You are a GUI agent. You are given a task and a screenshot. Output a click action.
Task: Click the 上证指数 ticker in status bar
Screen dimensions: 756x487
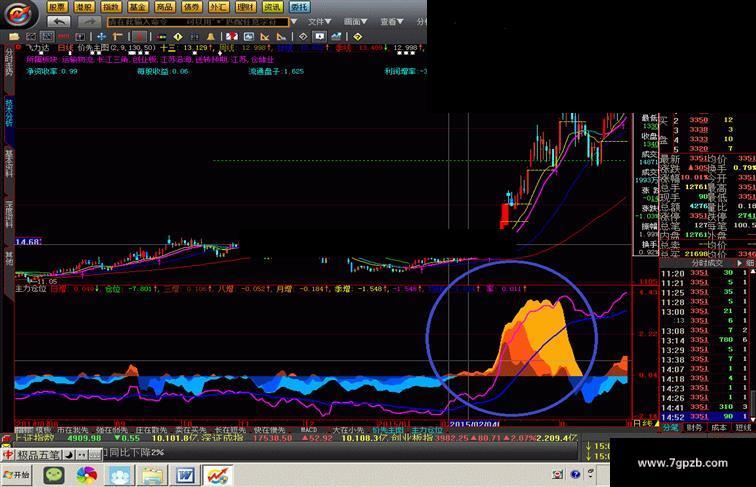tap(34, 438)
